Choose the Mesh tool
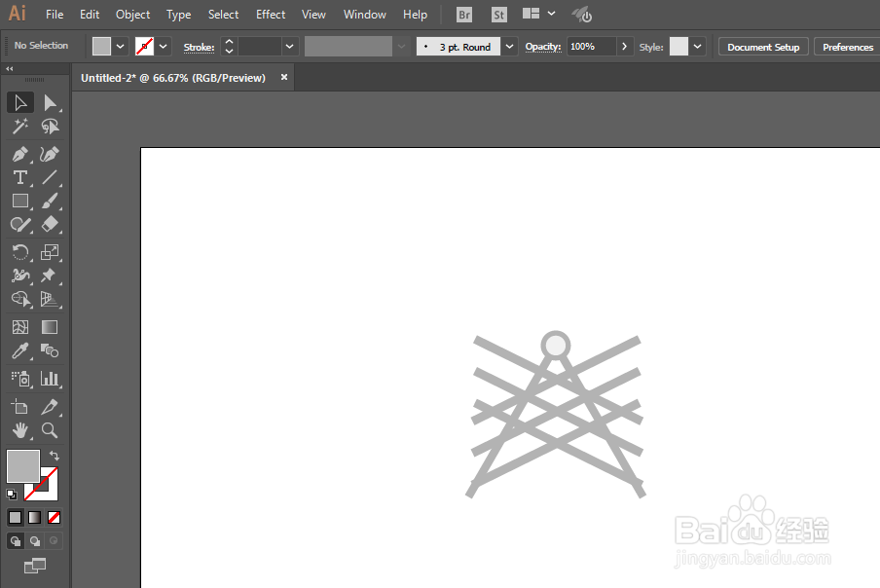 [20, 327]
